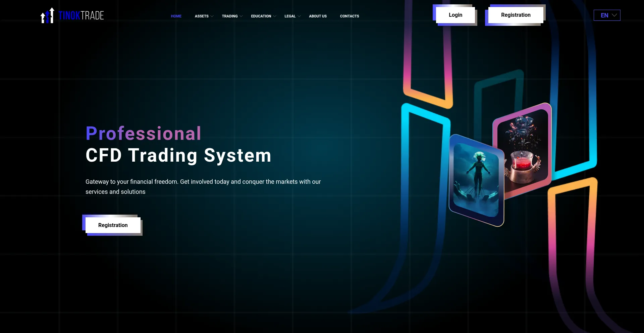This screenshot has height=333, width=644.
Task: Open the ABOUT US page
Action: 318,16
